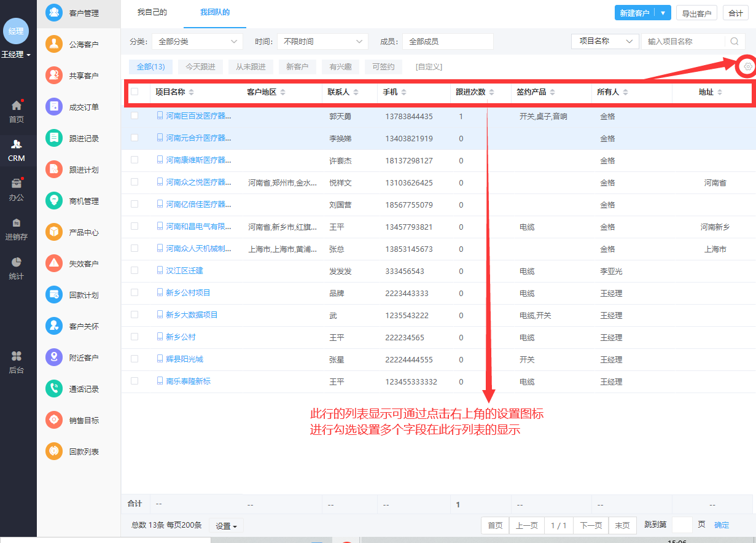
Task: Open the 客户管理 sidebar icon
Action: coord(54,13)
